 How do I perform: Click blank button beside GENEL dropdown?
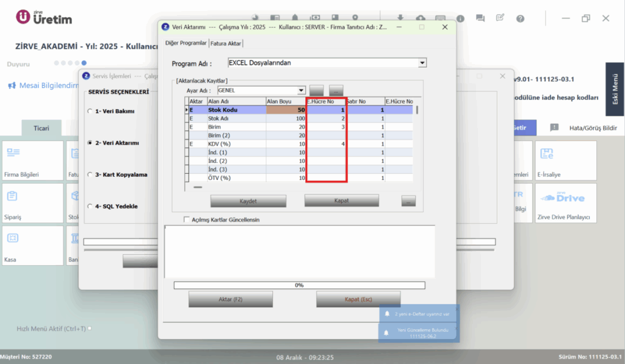317,90
